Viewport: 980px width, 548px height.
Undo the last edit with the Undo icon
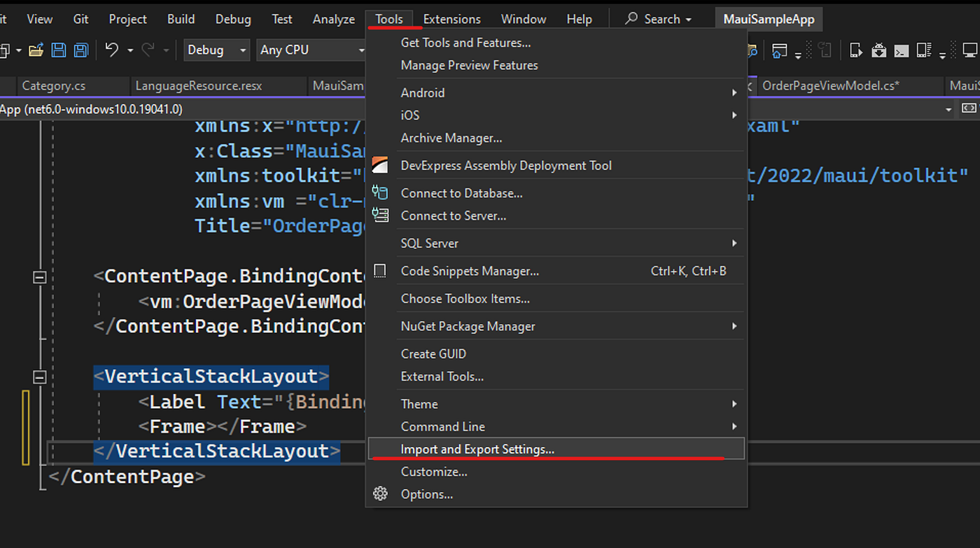pos(112,50)
